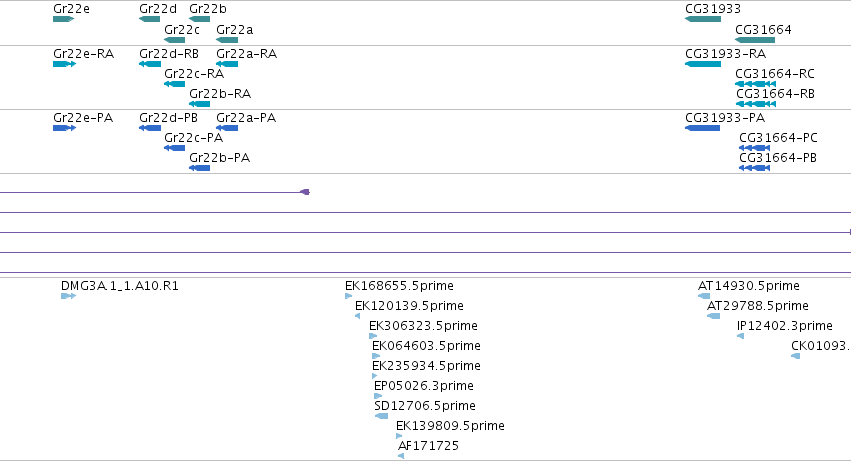The width and height of the screenshot is (851, 461).
Task: Click the IP12402.3prime EST glyph
Action: coord(740,336)
